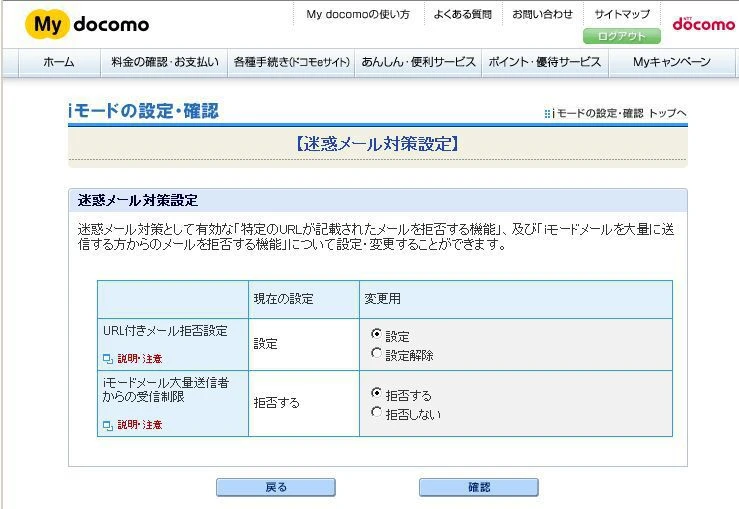
Task: Click the ログアウト button
Action: (622, 36)
